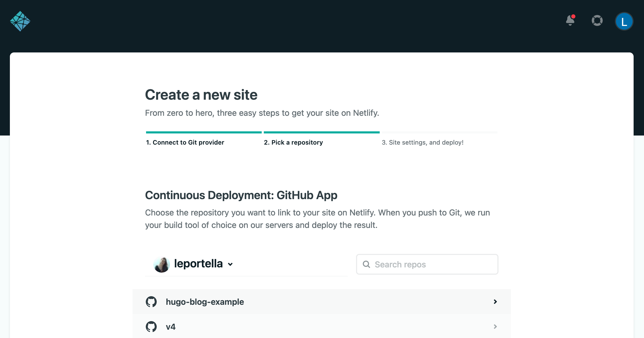
Task: Select step 2 Pick a repository
Action: (293, 143)
